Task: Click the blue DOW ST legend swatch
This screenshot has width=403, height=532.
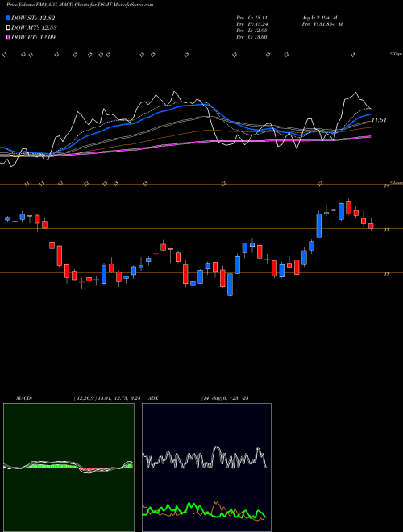Action: 8,18
